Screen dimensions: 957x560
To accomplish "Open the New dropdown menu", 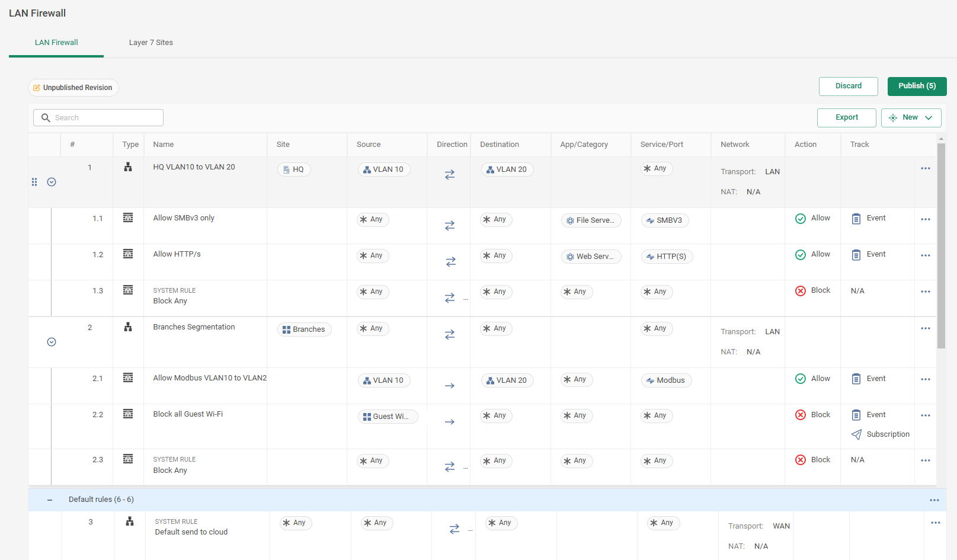I will click(911, 118).
